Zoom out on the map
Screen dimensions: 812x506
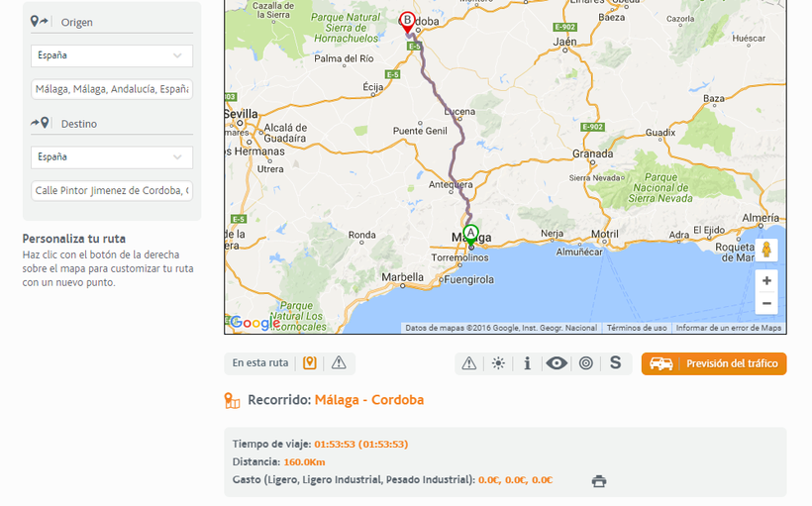coord(766,303)
